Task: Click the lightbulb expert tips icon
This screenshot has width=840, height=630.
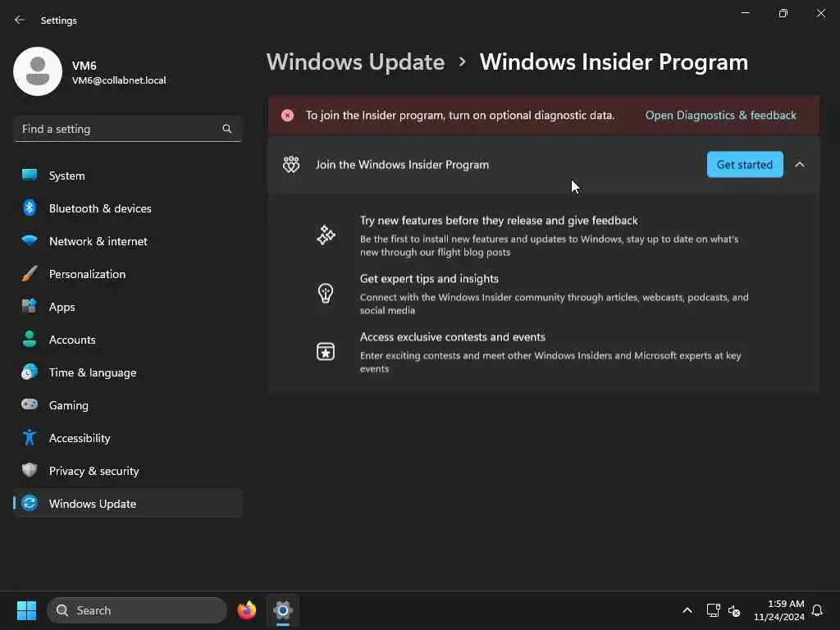Action: click(x=326, y=293)
